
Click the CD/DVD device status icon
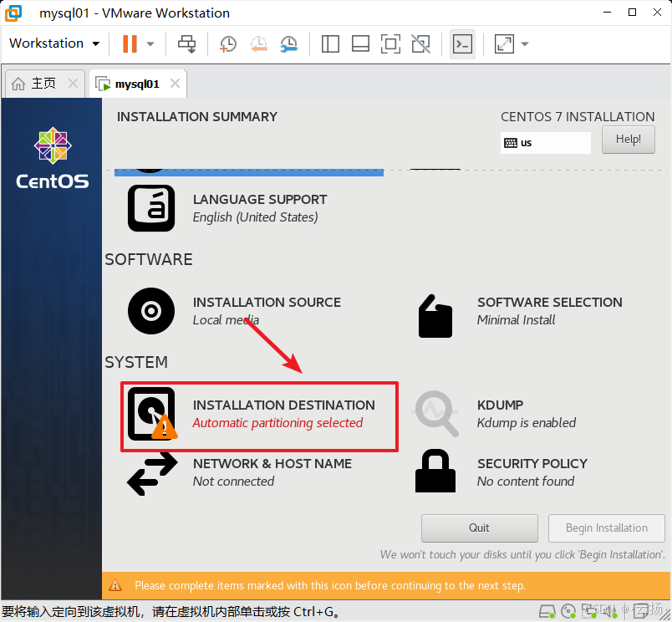point(568,611)
